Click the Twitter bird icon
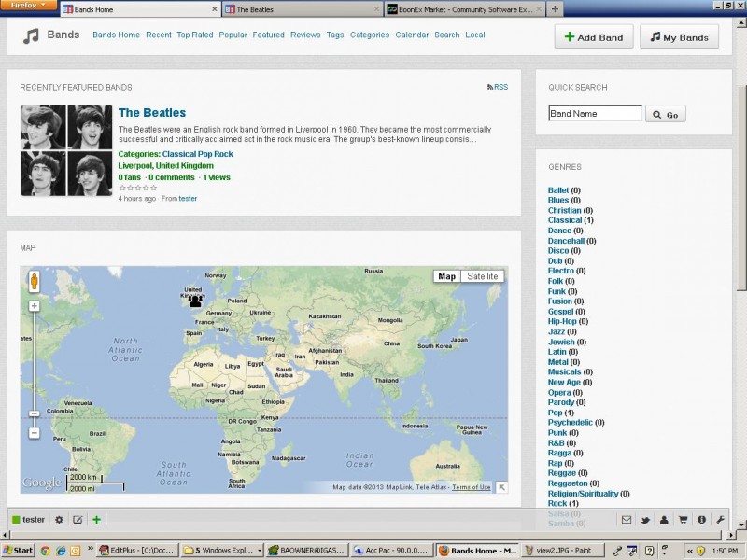747x560 pixels. click(x=645, y=520)
